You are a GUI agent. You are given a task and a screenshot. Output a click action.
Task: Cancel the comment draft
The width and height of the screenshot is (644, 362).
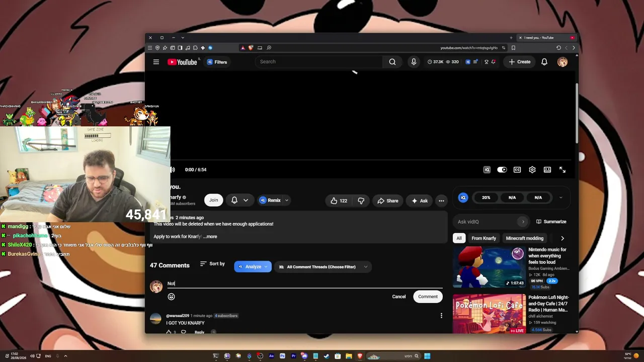(399, 297)
